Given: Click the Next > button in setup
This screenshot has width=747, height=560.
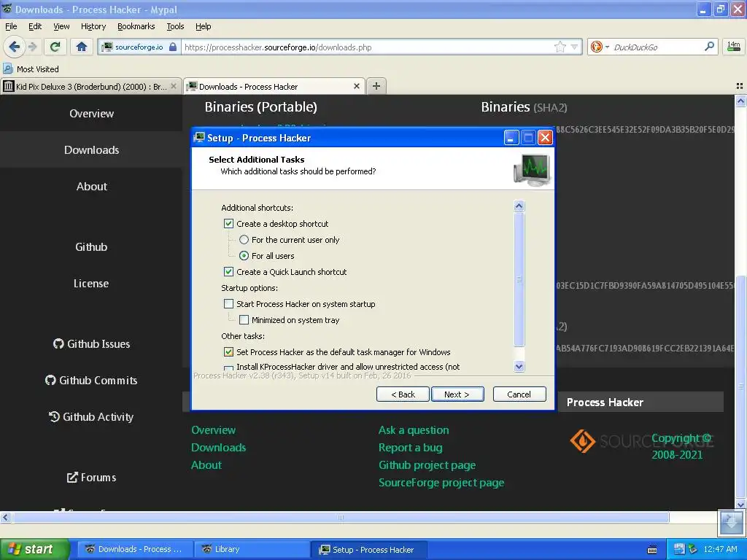Looking at the screenshot, I should click(457, 394).
